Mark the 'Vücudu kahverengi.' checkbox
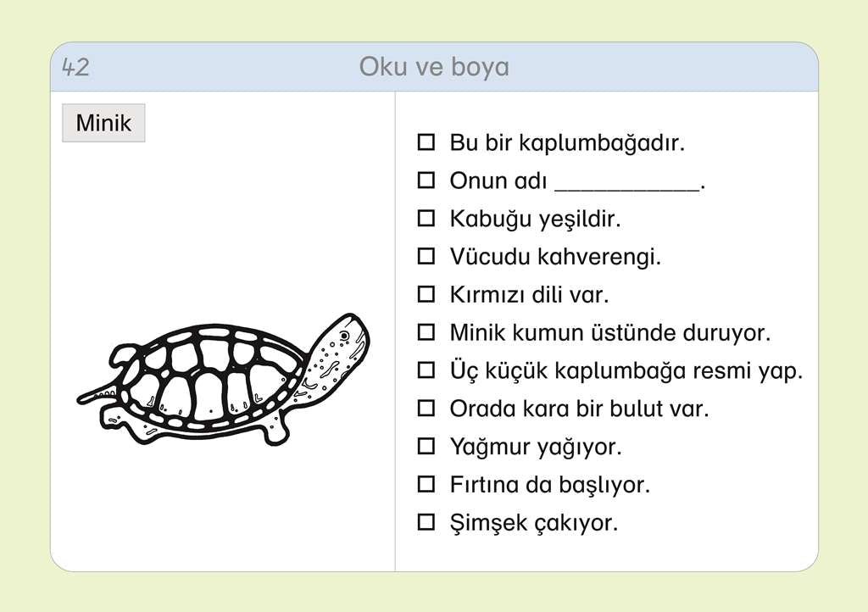 (x=426, y=257)
